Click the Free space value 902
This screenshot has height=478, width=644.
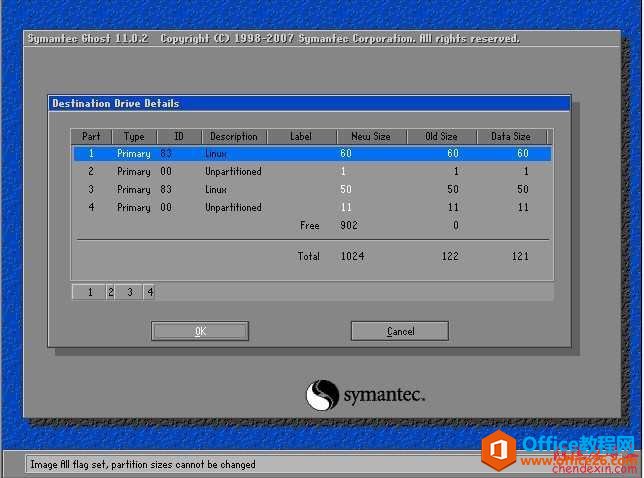pyautogui.click(x=349, y=225)
